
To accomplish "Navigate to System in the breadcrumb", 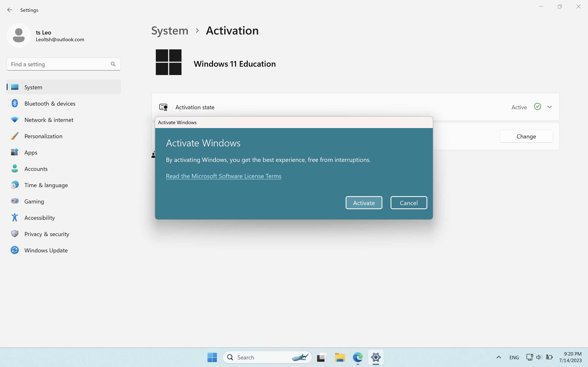I will click(x=170, y=31).
